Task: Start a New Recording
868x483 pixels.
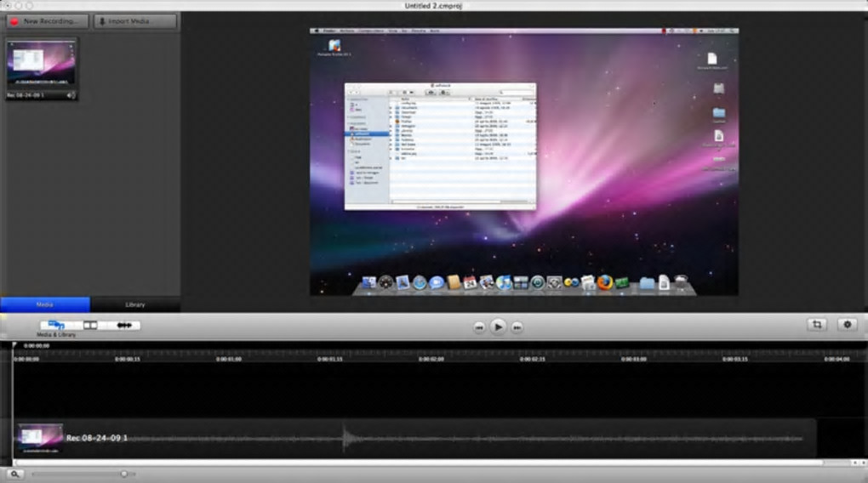Action: click(x=46, y=21)
